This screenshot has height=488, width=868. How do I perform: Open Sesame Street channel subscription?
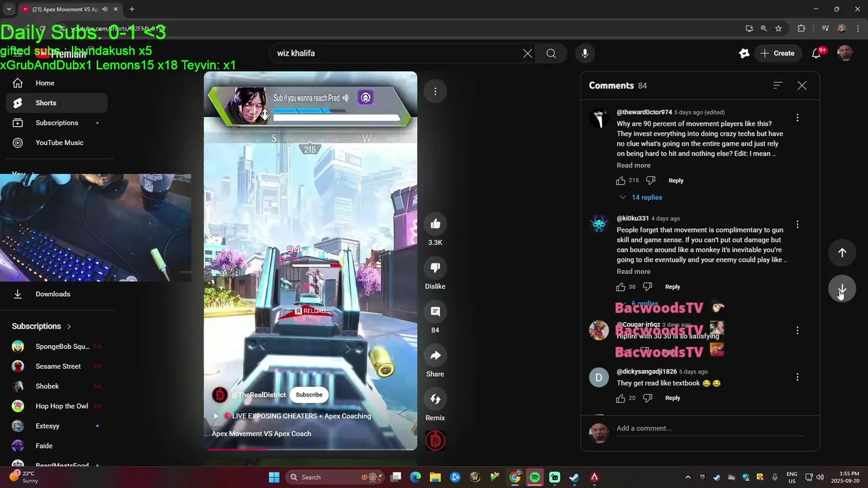pyautogui.click(x=57, y=367)
